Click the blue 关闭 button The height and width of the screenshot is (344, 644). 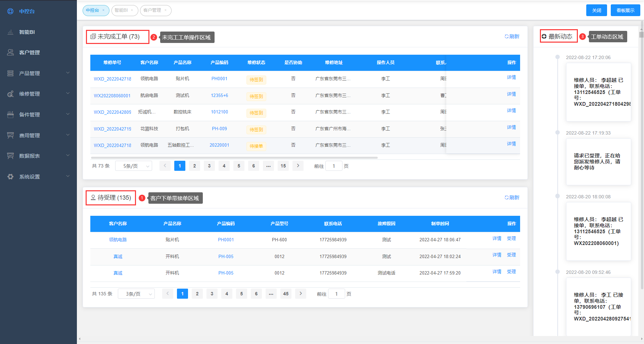[596, 10]
